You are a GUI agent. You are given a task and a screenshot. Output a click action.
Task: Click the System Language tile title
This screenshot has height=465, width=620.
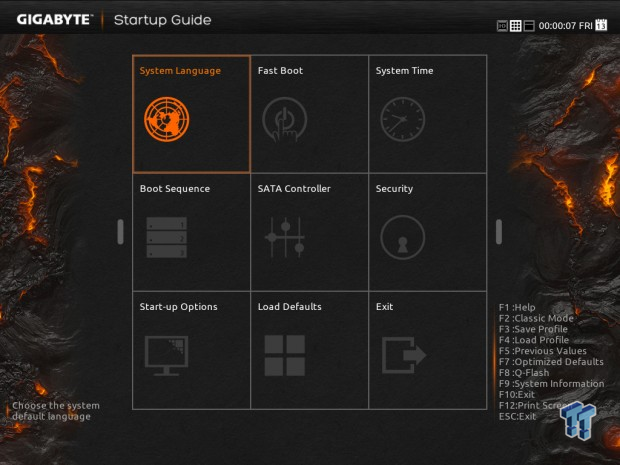pos(180,71)
